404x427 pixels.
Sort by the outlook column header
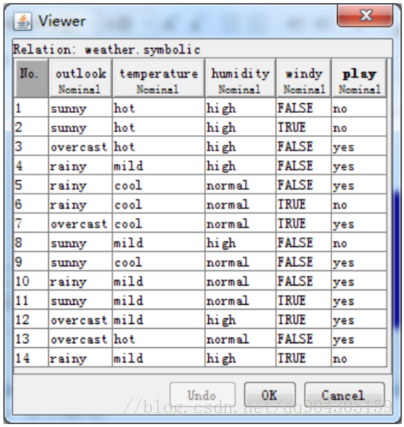[80, 79]
